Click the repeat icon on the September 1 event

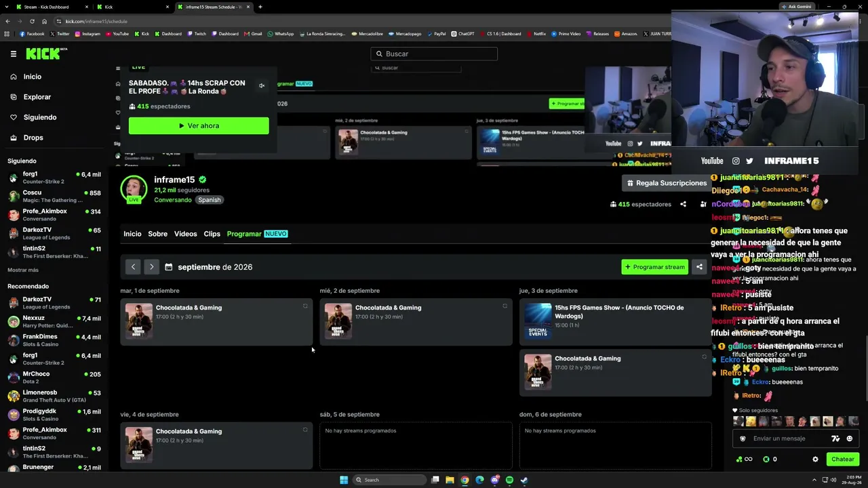click(305, 306)
